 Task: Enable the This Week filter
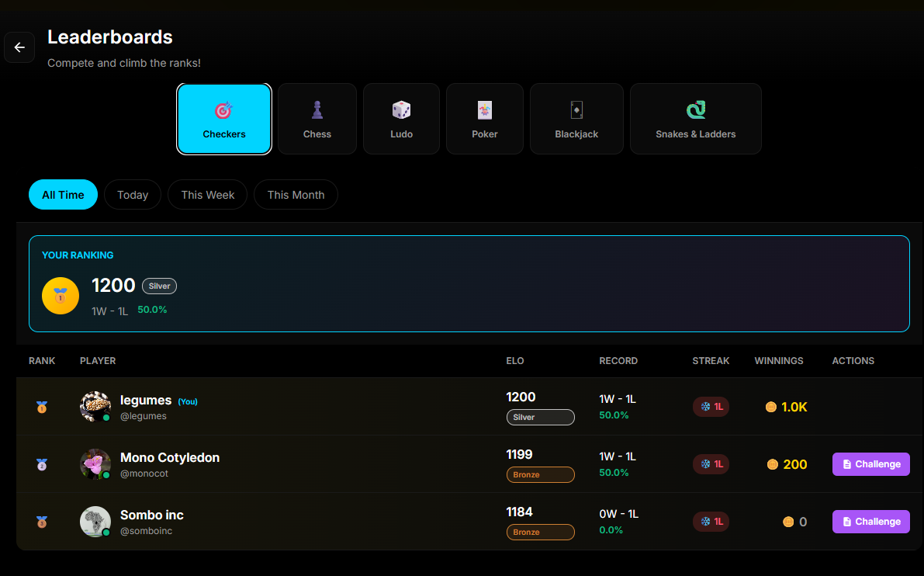pos(207,194)
